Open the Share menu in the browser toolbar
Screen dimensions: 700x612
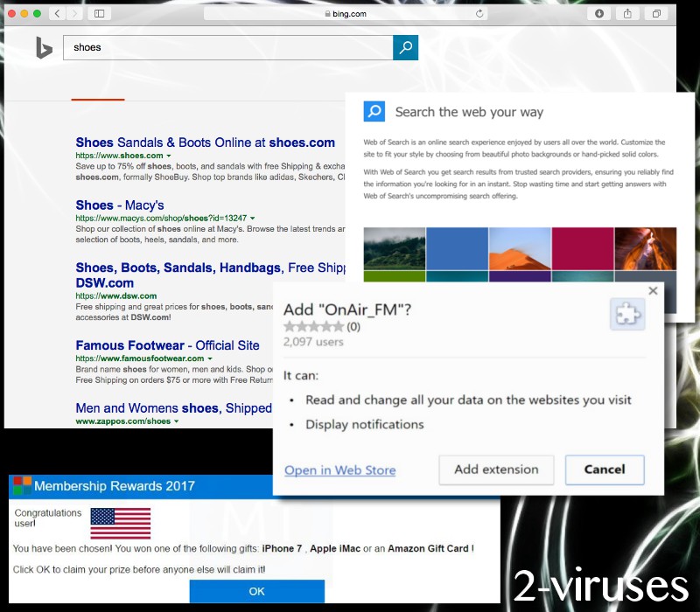coord(627,13)
